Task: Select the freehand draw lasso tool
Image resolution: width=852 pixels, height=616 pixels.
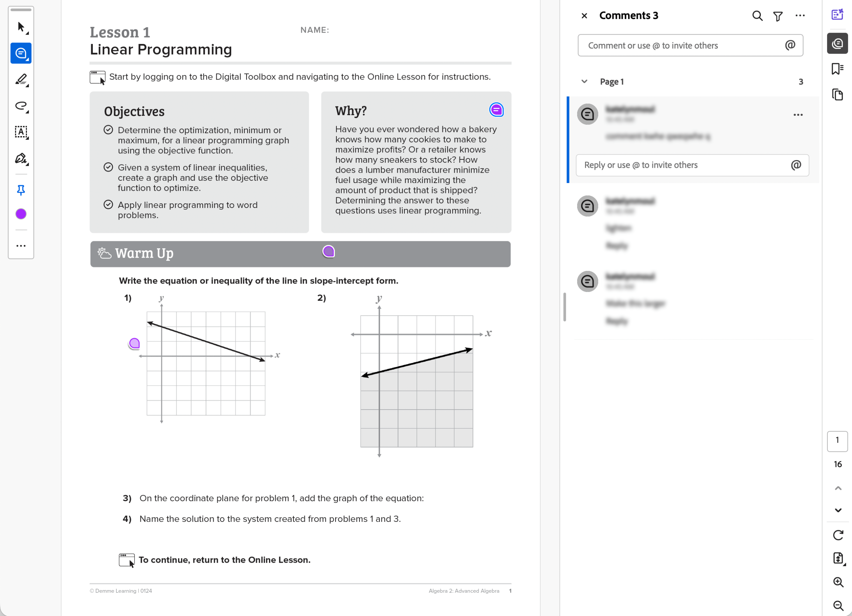Action: click(21, 106)
